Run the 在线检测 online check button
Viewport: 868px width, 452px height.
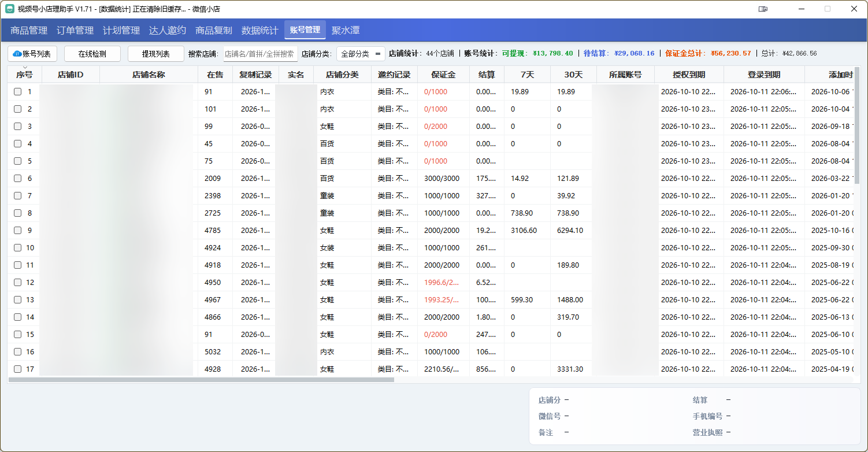[92, 54]
